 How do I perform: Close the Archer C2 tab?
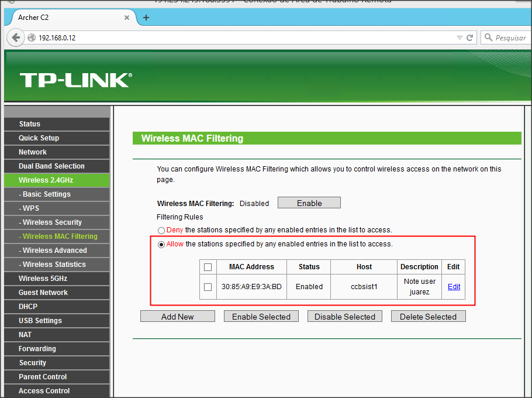[x=126, y=18]
